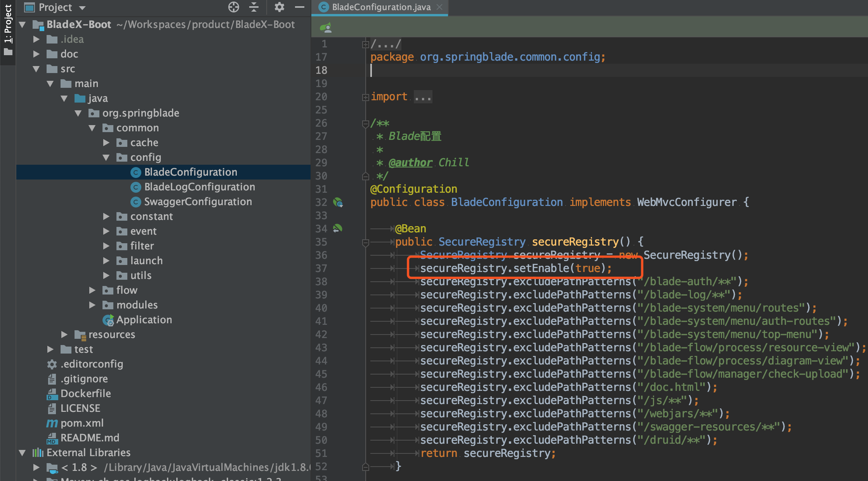Collapse the org.springblade package
868x481 pixels.
(78, 113)
